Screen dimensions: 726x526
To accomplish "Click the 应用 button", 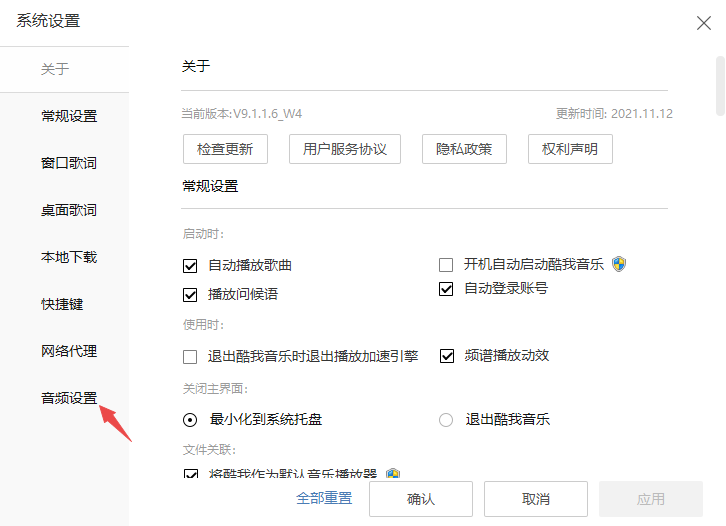I will pyautogui.click(x=651, y=499).
